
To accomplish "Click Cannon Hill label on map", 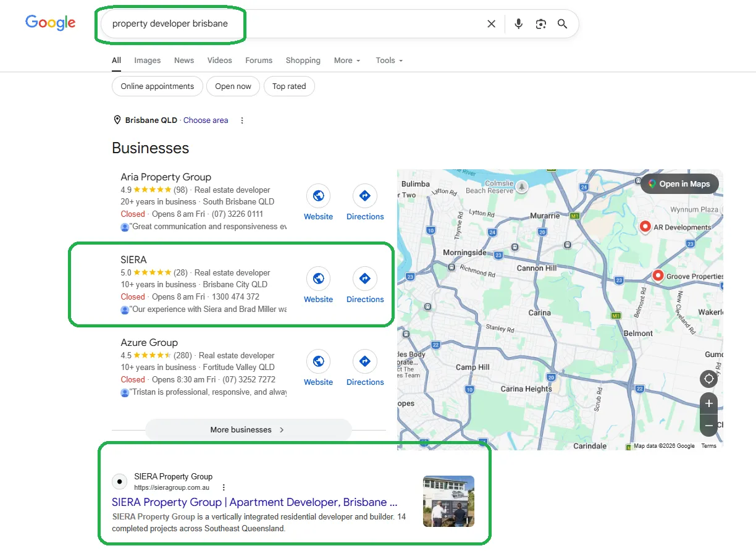I will [x=537, y=268].
